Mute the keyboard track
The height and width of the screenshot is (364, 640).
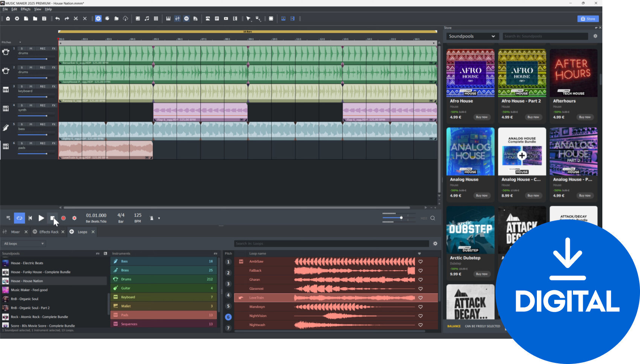(31, 87)
